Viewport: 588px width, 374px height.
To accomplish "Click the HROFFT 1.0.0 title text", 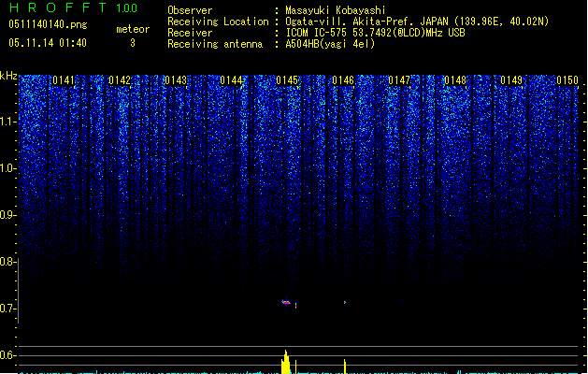I will point(74,7).
